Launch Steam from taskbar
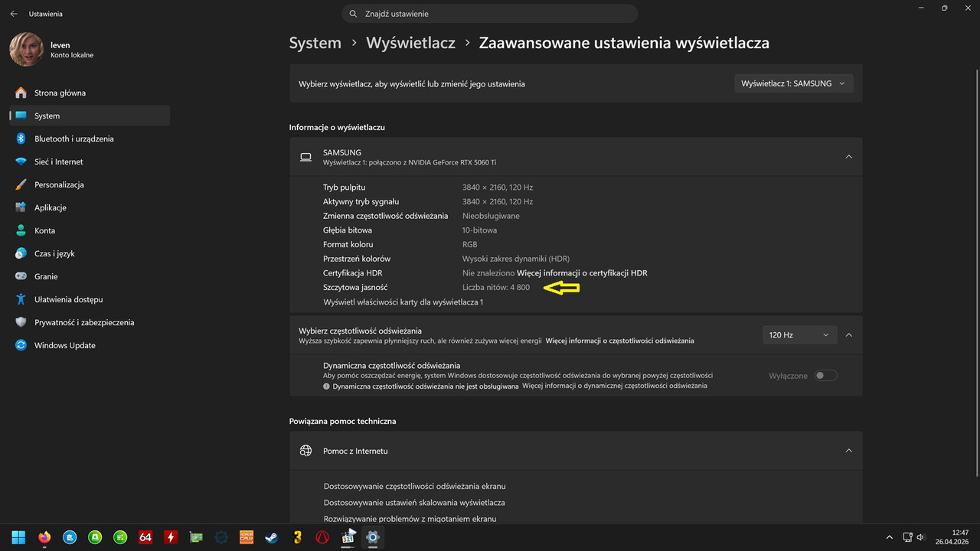Viewport: 980px width, 551px height. [x=272, y=537]
